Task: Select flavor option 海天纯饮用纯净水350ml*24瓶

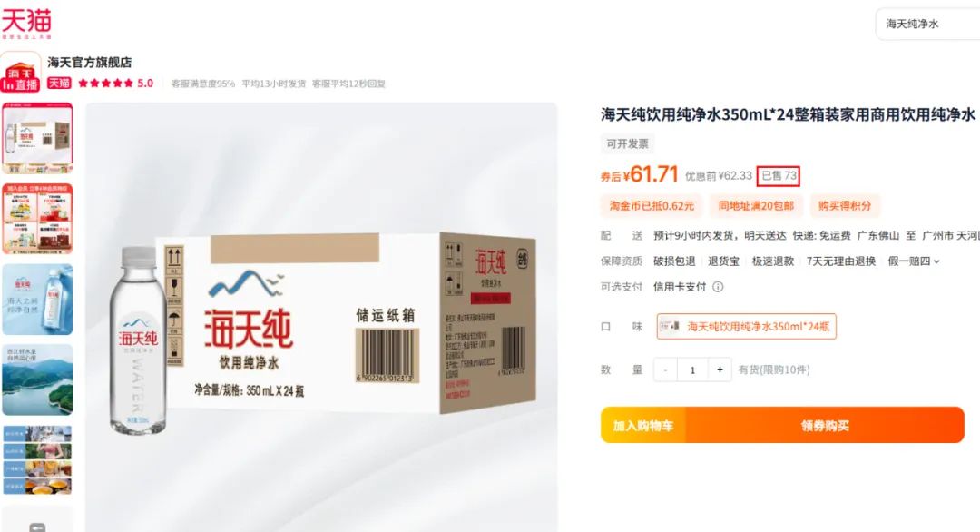Action: (x=746, y=326)
